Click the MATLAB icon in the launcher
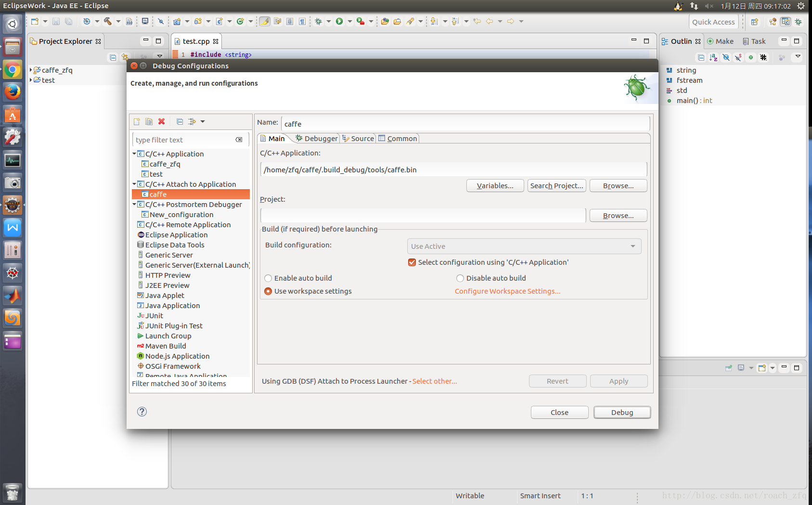 [x=13, y=295]
